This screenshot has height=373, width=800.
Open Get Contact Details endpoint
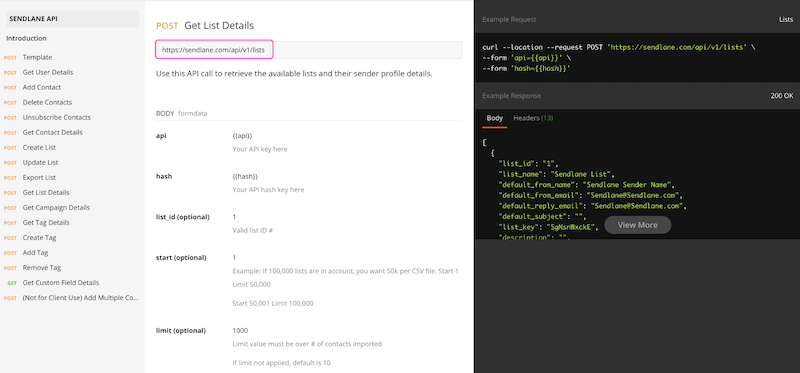pyautogui.click(x=53, y=132)
